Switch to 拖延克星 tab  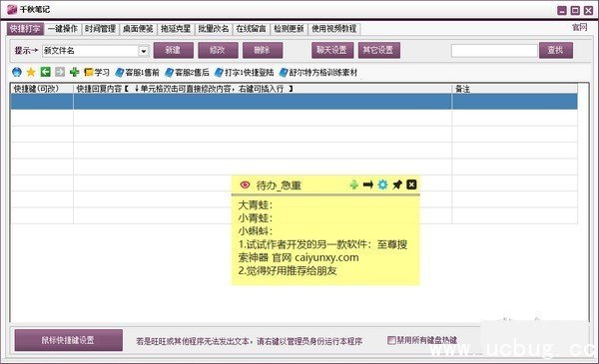click(176, 29)
